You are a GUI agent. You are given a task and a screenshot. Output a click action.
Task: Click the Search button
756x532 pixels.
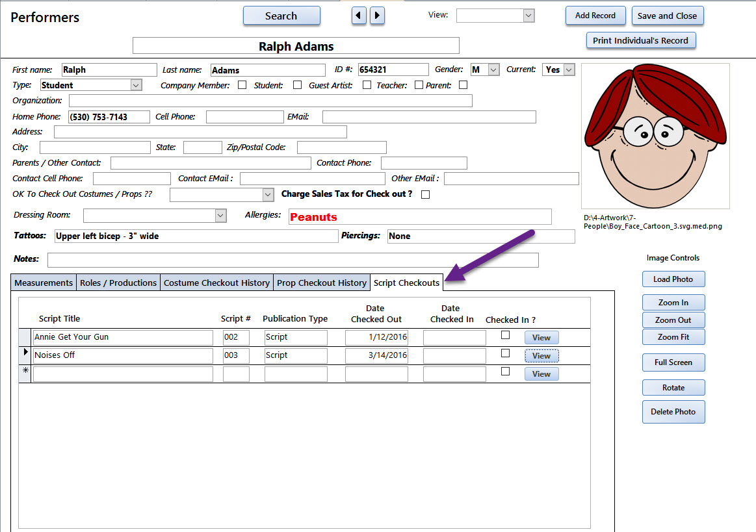click(281, 16)
